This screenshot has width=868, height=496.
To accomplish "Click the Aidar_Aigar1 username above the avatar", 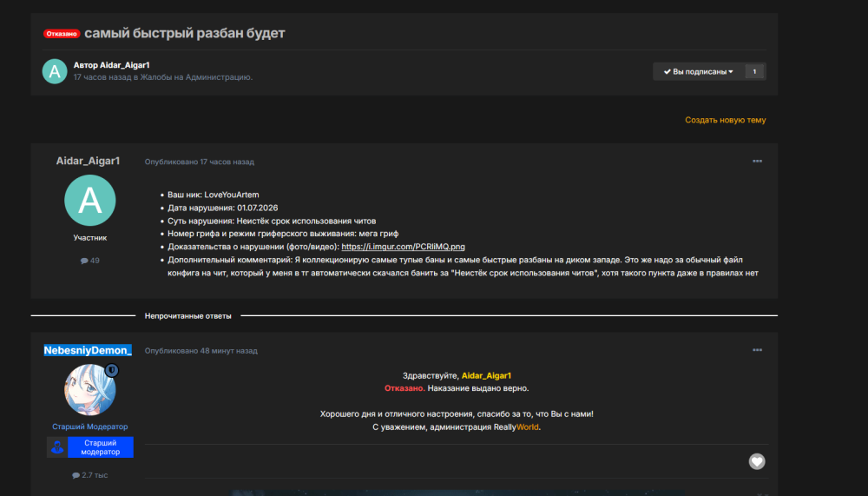I will [x=88, y=161].
